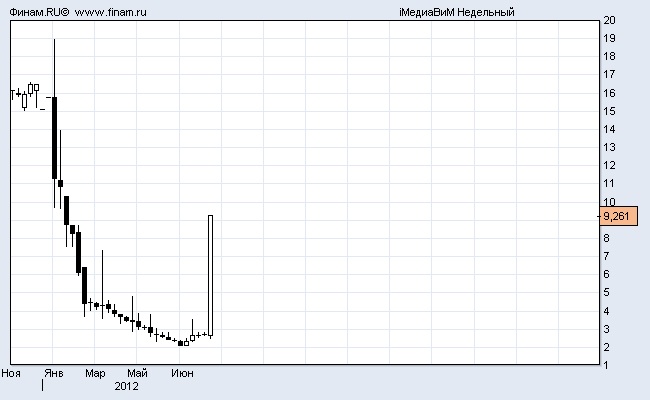Image resolution: width=650 pixels, height=400 pixels.
Task: Click price level 13 on the price scale
Action: [x=609, y=147]
